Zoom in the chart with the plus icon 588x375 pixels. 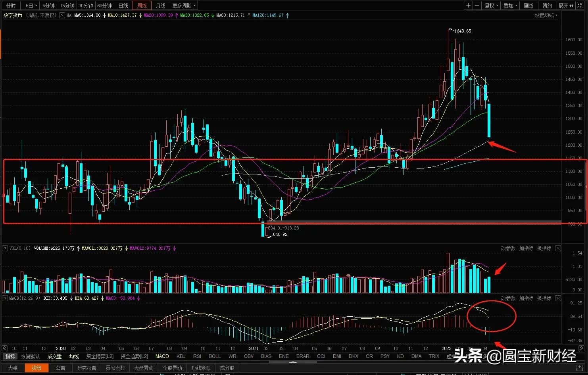click(x=469, y=6)
